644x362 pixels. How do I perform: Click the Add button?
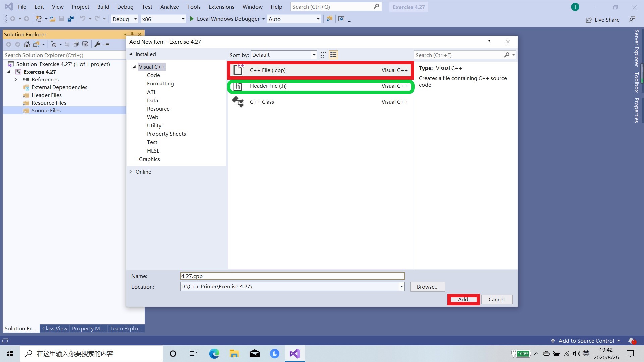point(463,299)
